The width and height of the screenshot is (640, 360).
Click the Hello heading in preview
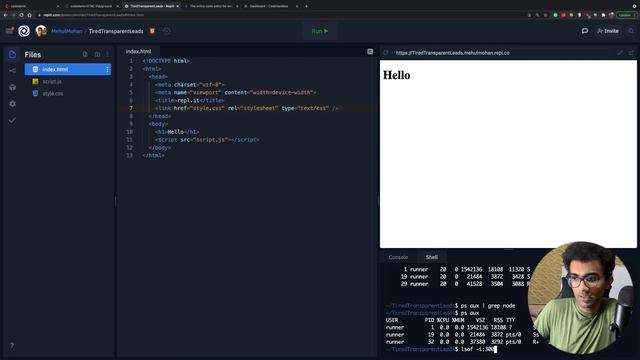(396, 75)
